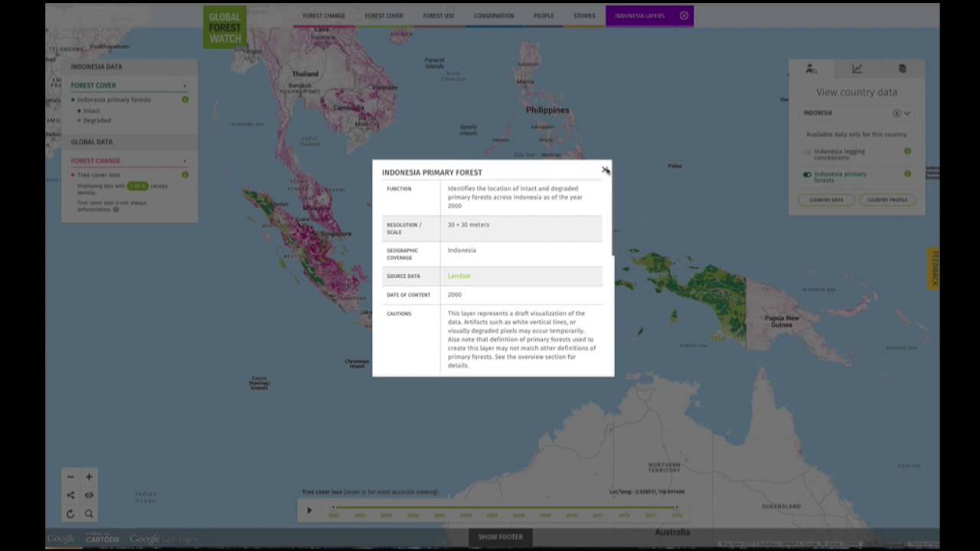The width and height of the screenshot is (980, 551).
Task: Open the Stories menu
Action: [x=584, y=15]
